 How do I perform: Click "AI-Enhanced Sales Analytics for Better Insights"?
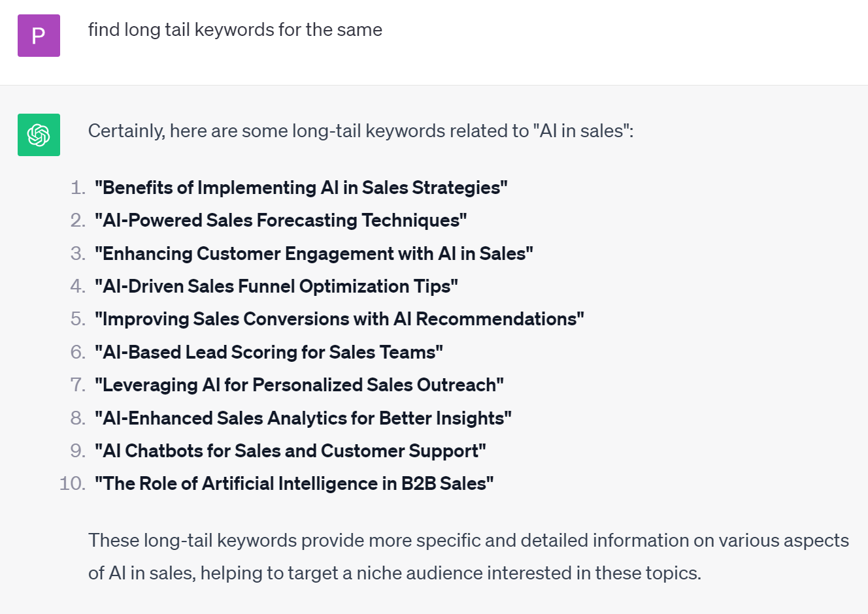coord(303,418)
